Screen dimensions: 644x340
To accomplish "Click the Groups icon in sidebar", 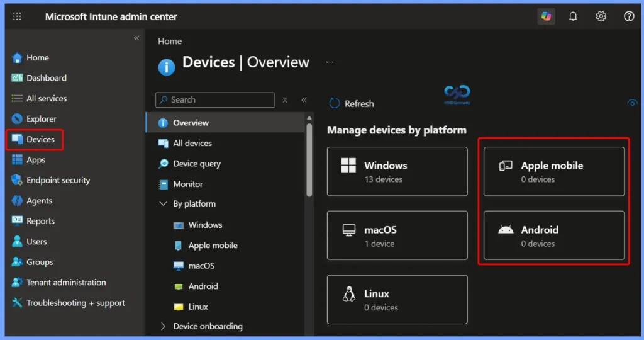I will click(17, 262).
